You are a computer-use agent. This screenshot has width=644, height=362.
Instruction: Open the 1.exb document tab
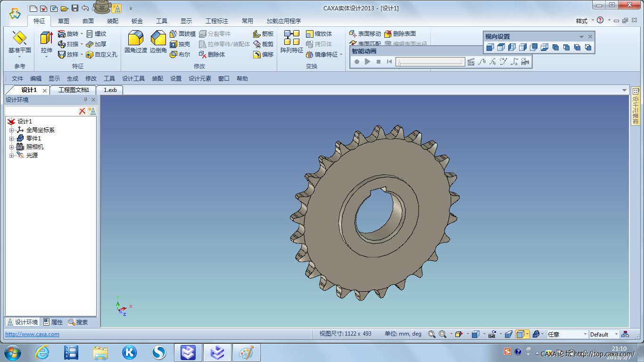tap(110, 90)
